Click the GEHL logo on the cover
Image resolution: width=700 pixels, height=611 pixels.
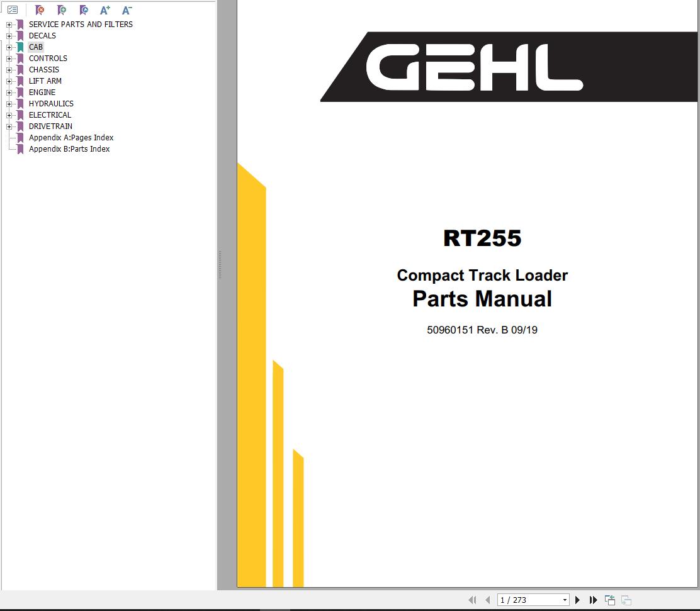tap(475, 67)
